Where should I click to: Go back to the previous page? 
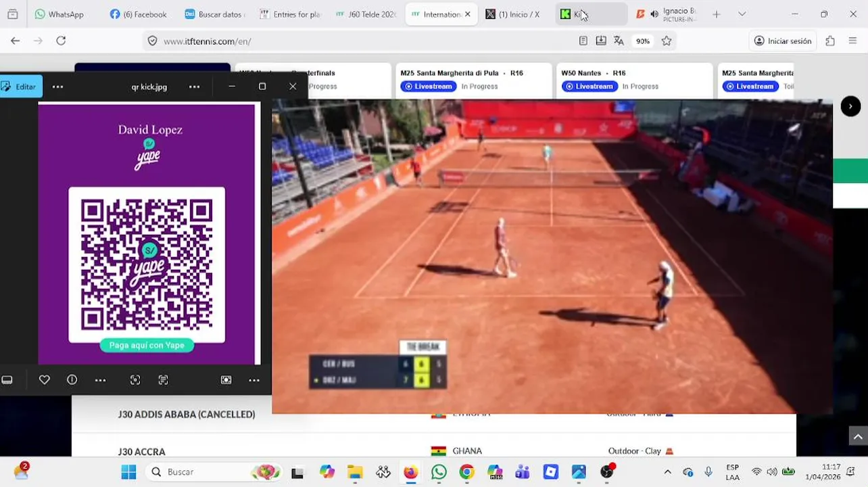click(15, 41)
